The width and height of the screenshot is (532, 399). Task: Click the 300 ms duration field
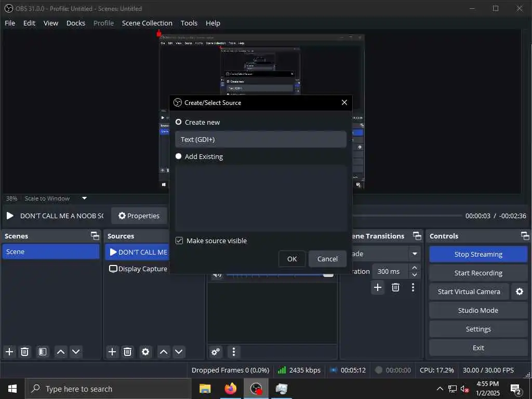tap(391, 271)
